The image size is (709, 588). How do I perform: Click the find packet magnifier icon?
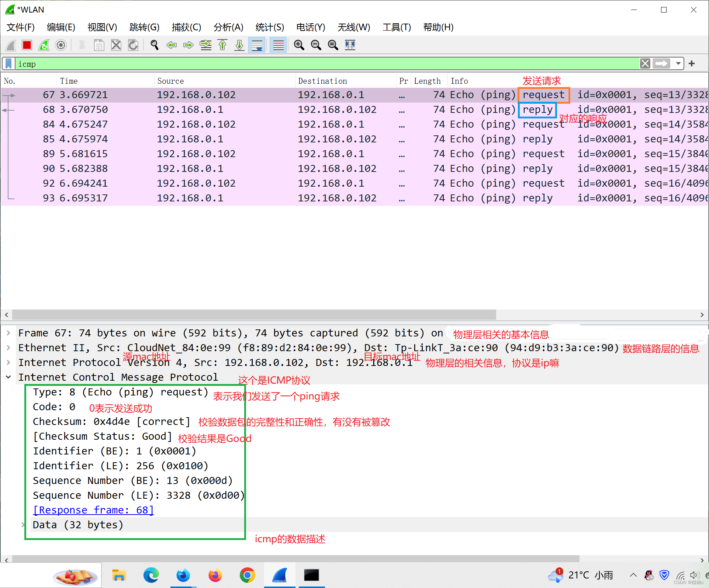coord(155,45)
